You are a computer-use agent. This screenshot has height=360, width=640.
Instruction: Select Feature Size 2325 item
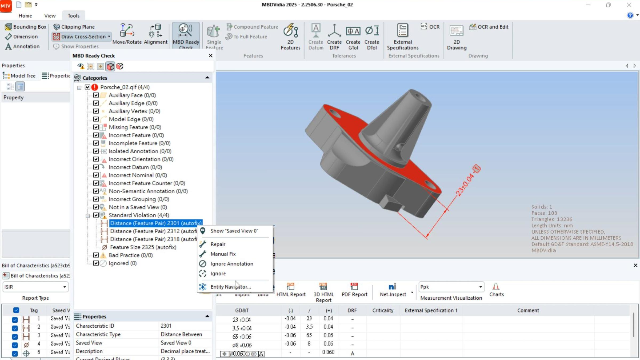(143, 247)
